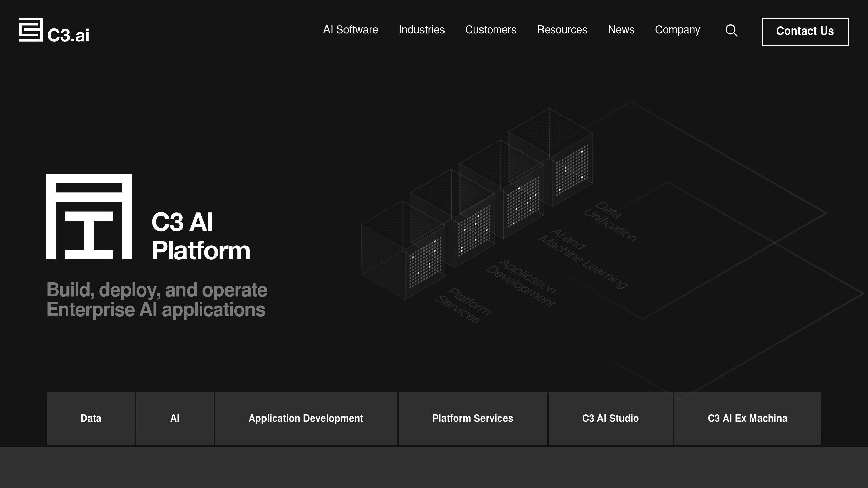Toggle the C3 AI Ex Machina tab
This screenshot has height=488, width=868.
[x=747, y=418]
